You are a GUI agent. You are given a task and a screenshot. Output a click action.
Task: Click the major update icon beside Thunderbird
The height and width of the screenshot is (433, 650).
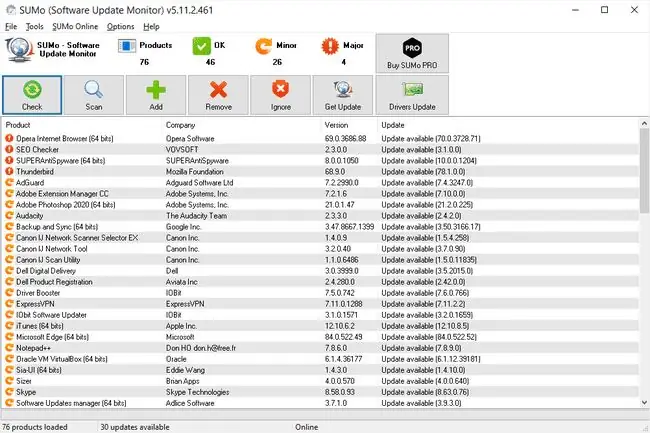(x=9, y=172)
